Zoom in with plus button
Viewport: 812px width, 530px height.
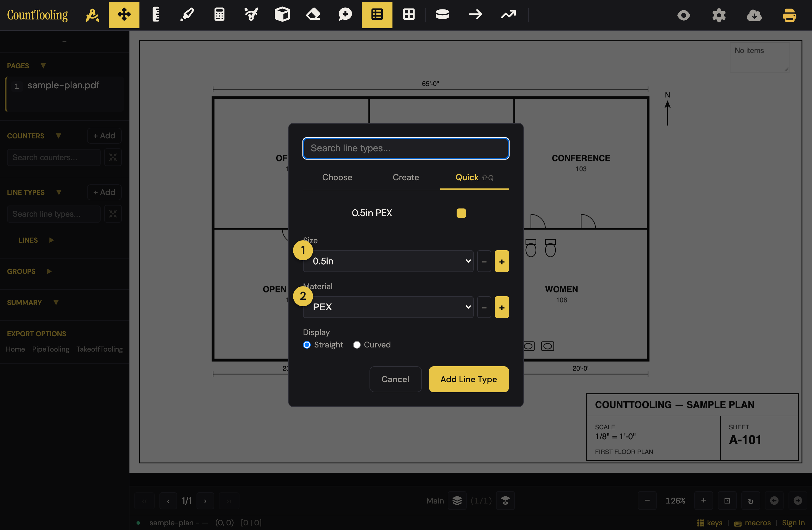703,501
